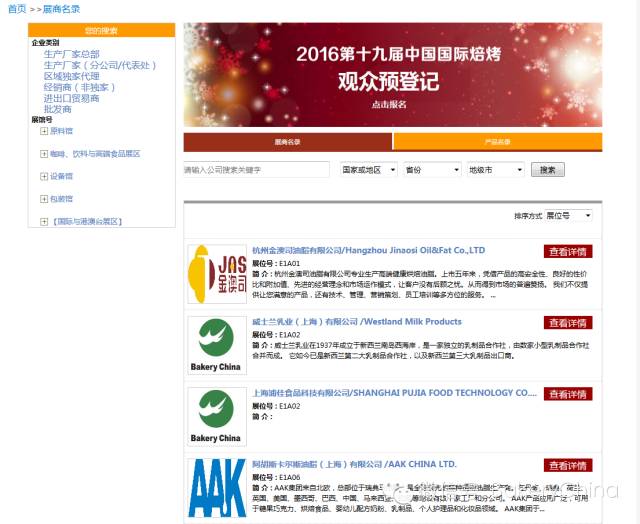Select the 咖啡、饮料与高端食品展区 label
640x524 pixels.
point(95,154)
